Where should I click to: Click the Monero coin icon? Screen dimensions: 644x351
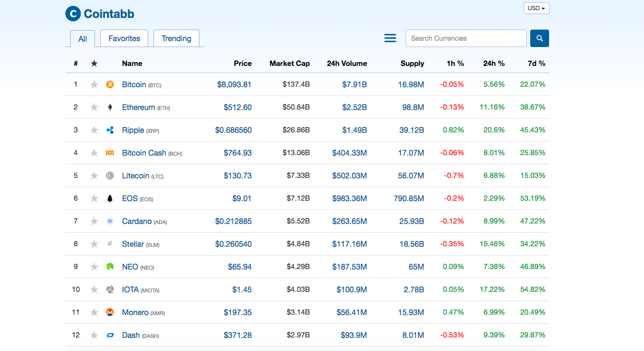tap(110, 312)
